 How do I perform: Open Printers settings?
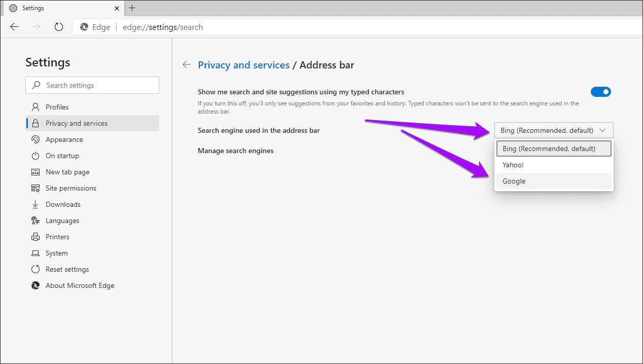click(92, 237)
